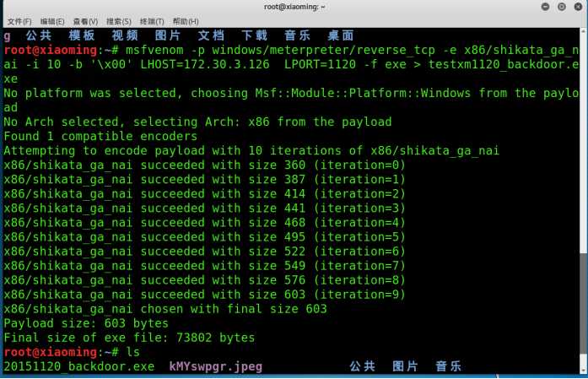The width and height of the screenshot is (588, 379).
Task: Click 公共 in the bottom ls output
Action: tap(362, 366)
